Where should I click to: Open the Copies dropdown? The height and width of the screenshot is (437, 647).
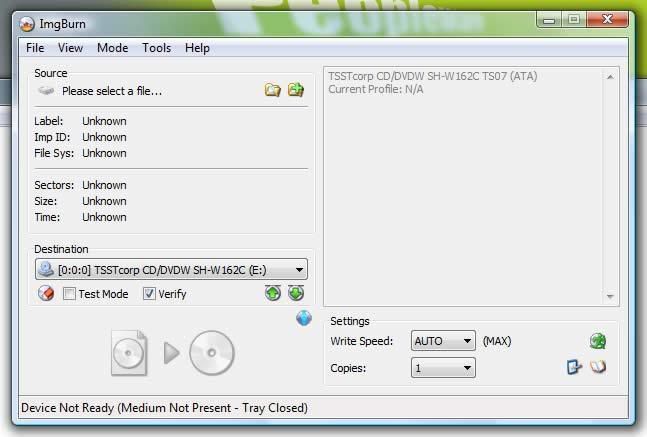pos(443,368)
